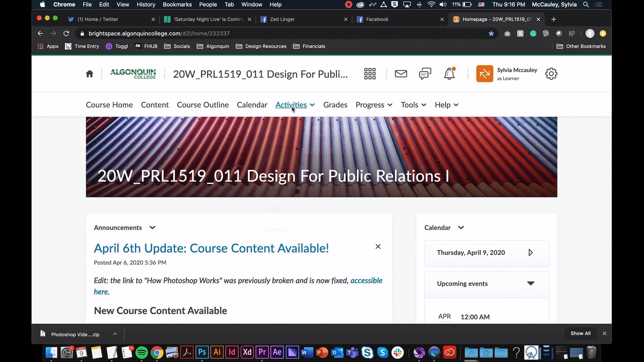
Task: Go to the Brightspace home house icon
Action: (89, 74)
